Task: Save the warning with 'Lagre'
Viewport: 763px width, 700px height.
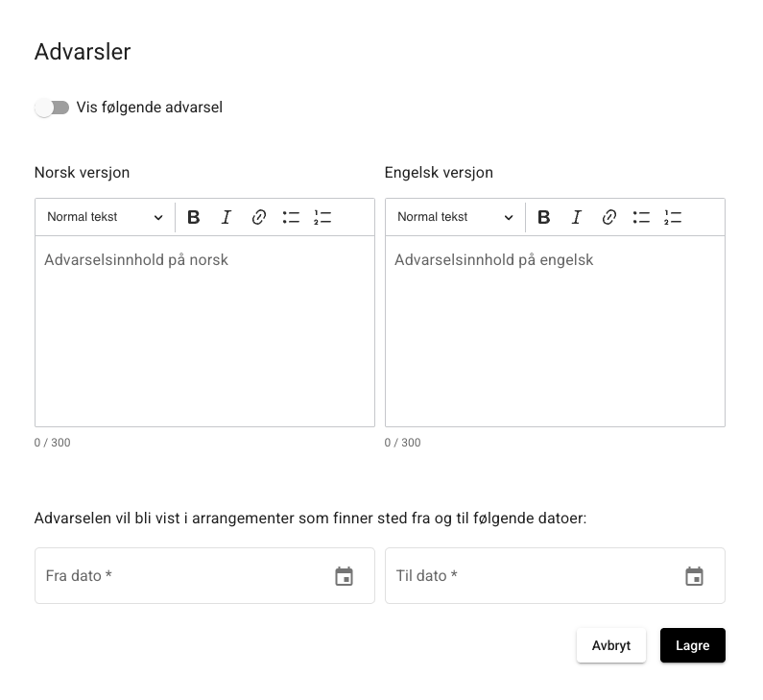Action: [693, 645]
